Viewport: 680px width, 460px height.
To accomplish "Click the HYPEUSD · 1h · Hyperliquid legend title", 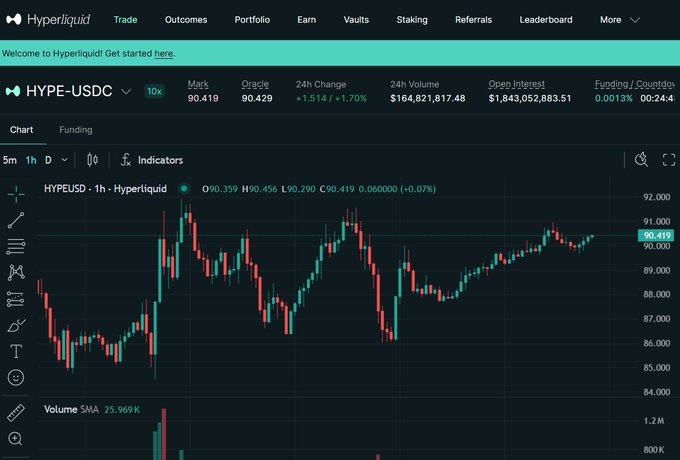I will point(105,189).
